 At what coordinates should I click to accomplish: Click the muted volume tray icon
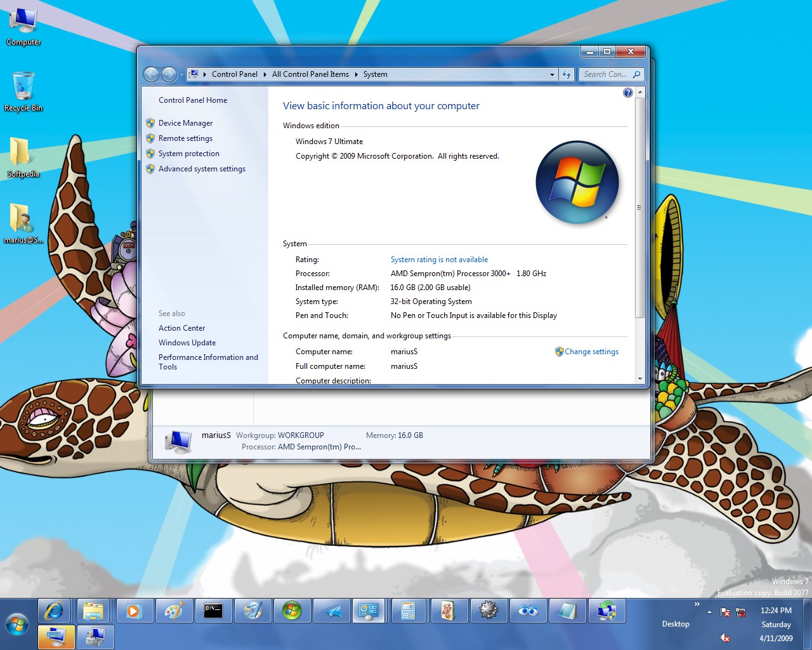click(724, 638)
